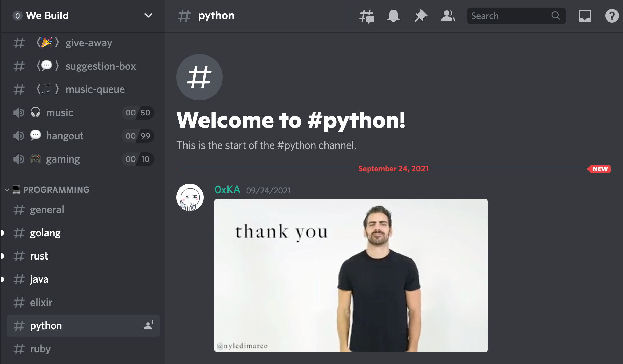
Task: Open the threads browser
Action: (366, 16)
